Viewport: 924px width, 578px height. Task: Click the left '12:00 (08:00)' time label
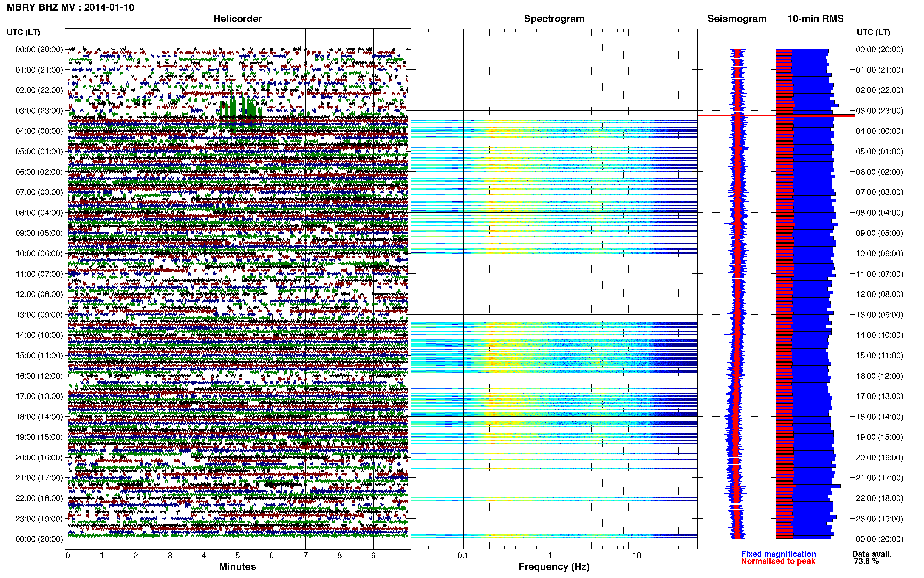(x=39, y=294)
